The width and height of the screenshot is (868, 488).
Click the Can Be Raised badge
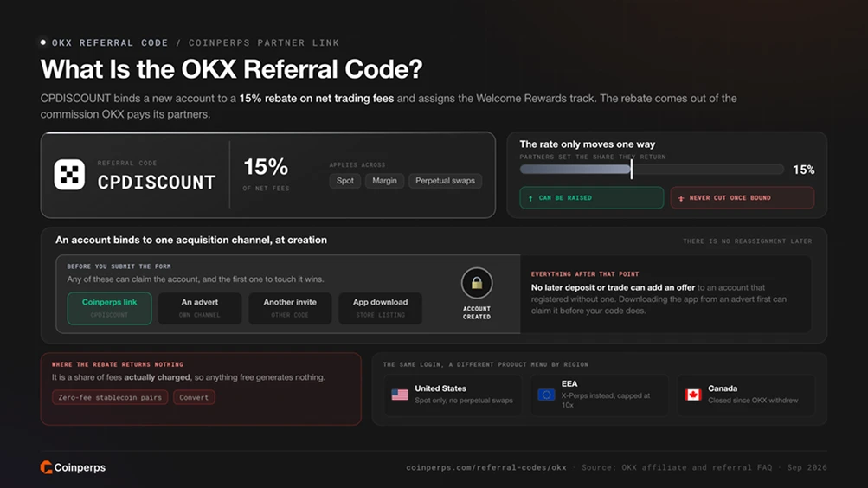tap(591, 197)
